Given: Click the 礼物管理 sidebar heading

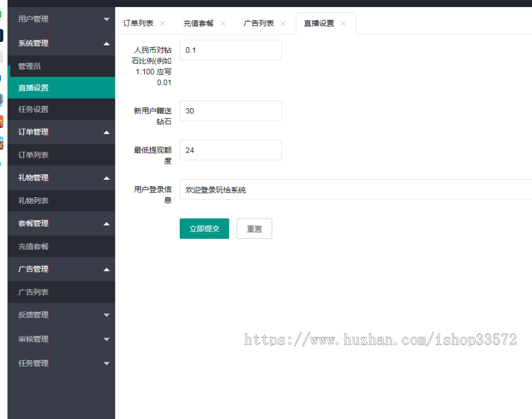Looking at the screenshot, I should pyautogui.click(x=61, y=178).
